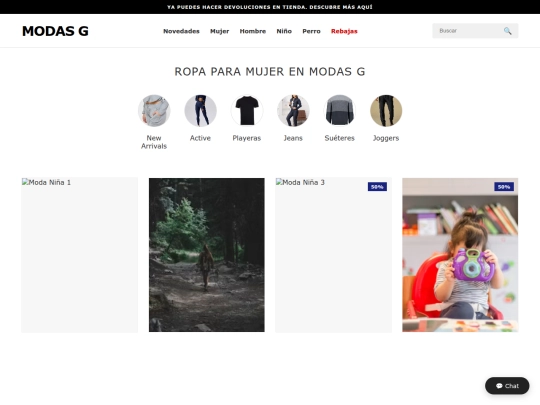Screen dimensions: 540x405
Task: Click the Suéteres label text
Action: pyautogui.click(x=340, y=138)
